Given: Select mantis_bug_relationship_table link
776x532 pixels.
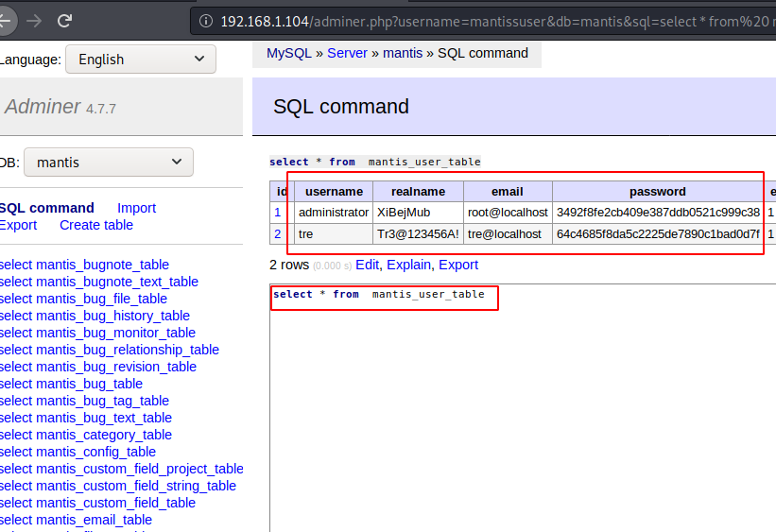Looking at the screenshot, I should tap(128, 350).
